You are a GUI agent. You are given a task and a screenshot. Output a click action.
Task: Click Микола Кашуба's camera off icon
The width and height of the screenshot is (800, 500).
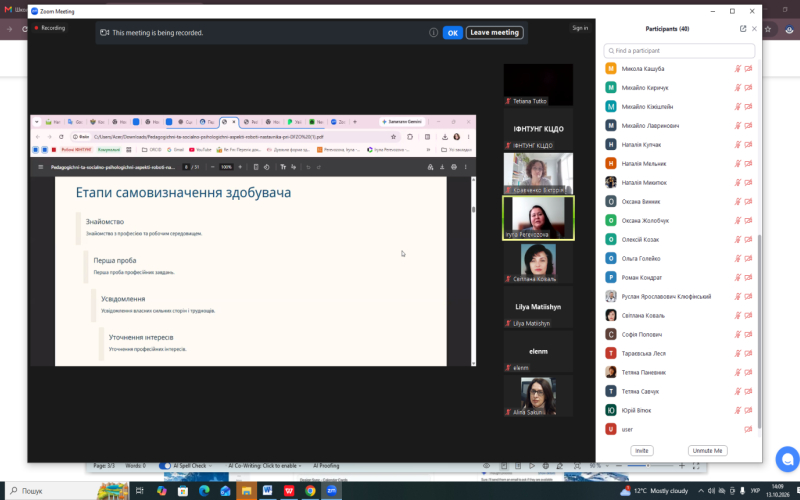[748, 68]
